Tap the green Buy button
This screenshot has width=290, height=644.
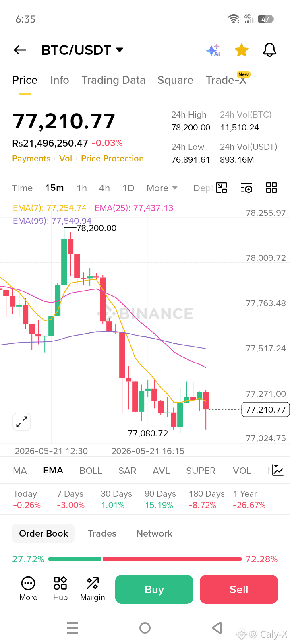coord(154,589)
